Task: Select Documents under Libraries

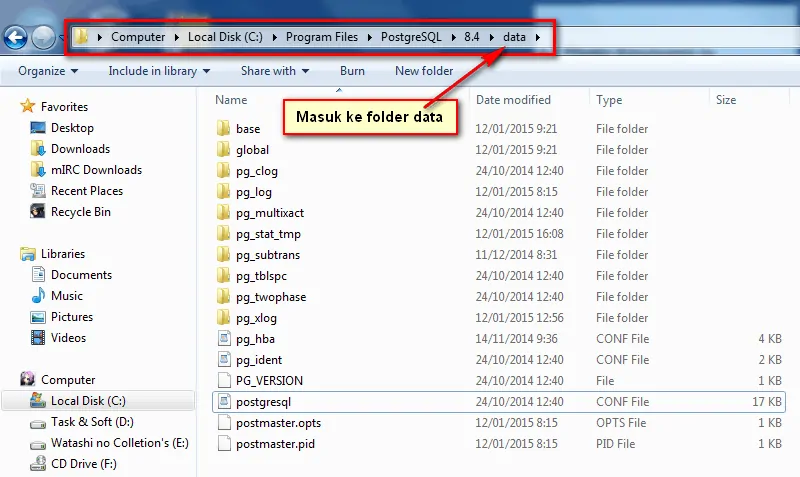Action: pos(81,274)
